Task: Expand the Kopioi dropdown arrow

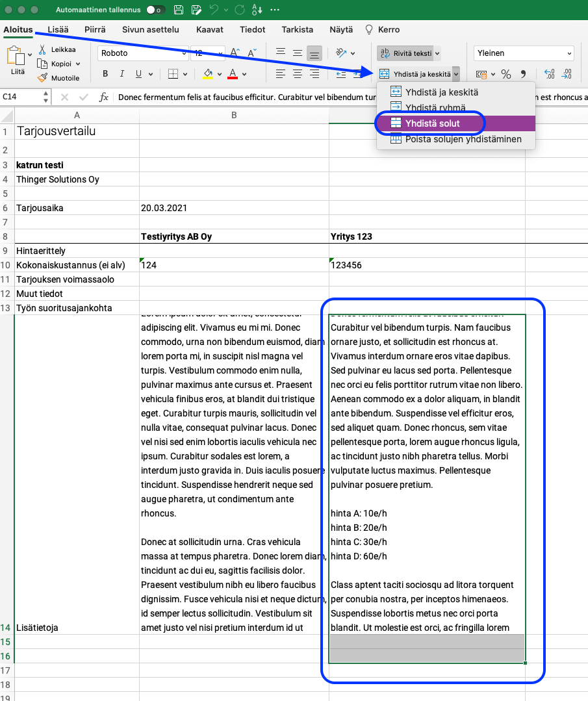Action: (78, 64)
